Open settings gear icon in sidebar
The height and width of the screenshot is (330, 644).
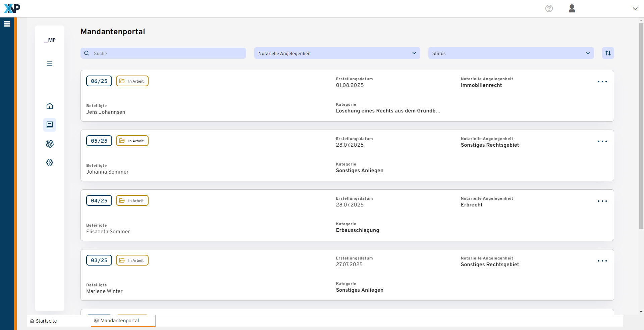pyautogui.click(x=50, y=162)
